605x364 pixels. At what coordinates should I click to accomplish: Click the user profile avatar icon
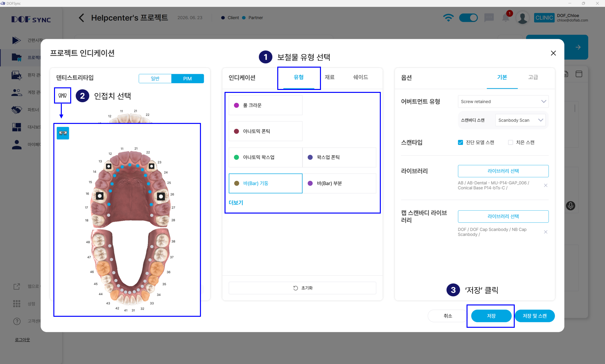(522, 18)
